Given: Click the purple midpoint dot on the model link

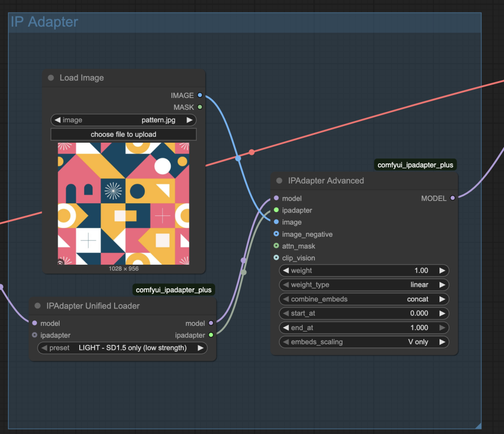Looking at the screenshot, I should pyautogui.click(x=243, y=260).
